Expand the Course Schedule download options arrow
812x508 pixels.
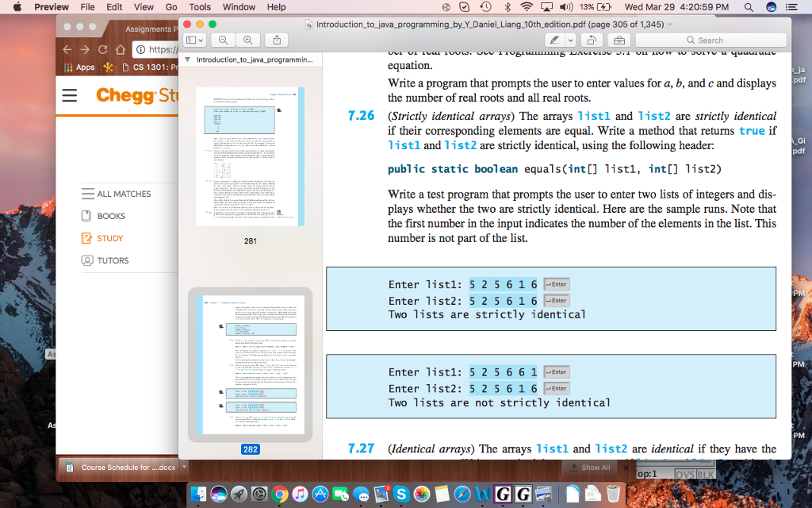click(184, 467)
